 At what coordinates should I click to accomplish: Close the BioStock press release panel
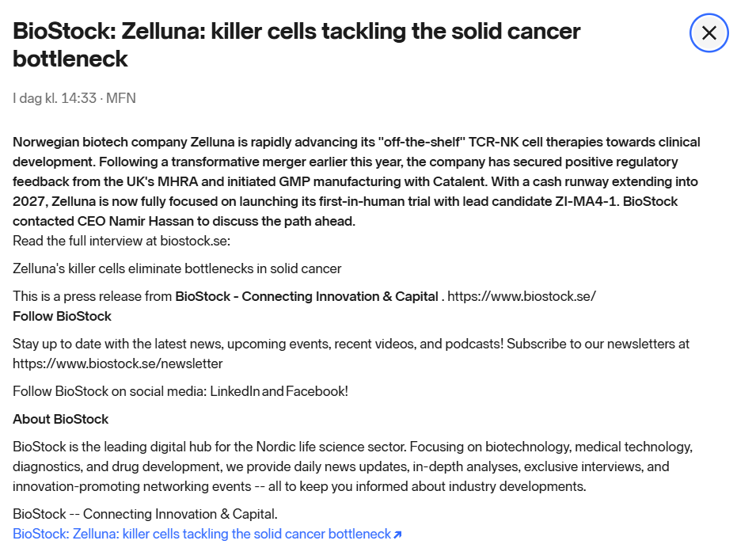tap(709, 33)
